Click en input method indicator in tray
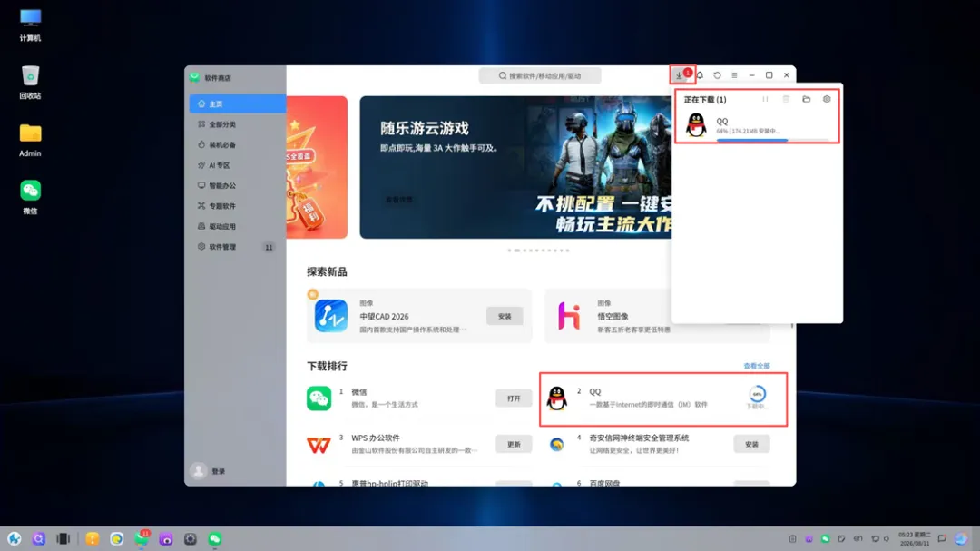 (858, 538)
